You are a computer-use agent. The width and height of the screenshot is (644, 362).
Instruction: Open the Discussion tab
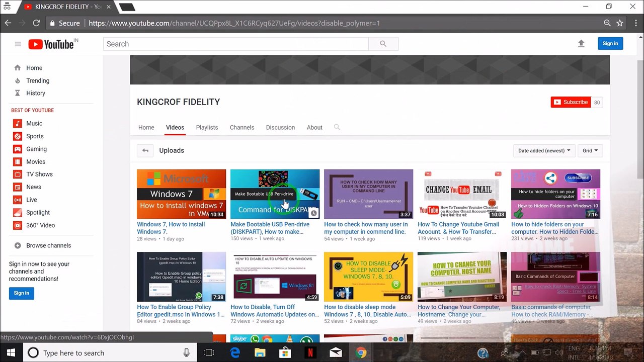pyautogui.click(x=280, y=127)
